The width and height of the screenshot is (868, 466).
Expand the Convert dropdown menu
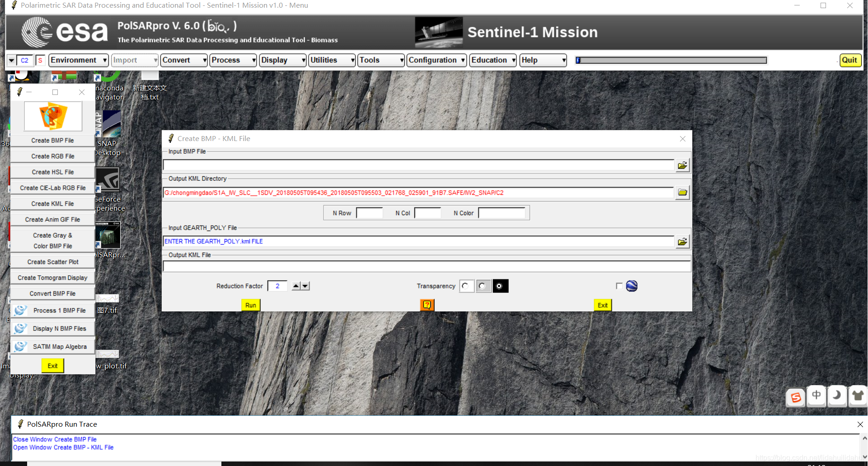tap(184, 60)
